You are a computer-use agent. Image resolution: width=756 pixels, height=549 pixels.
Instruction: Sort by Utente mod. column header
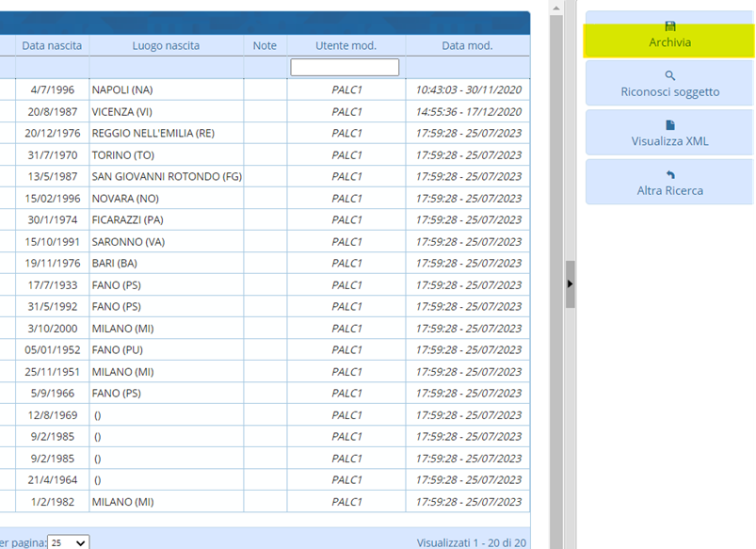click(346, 45)
